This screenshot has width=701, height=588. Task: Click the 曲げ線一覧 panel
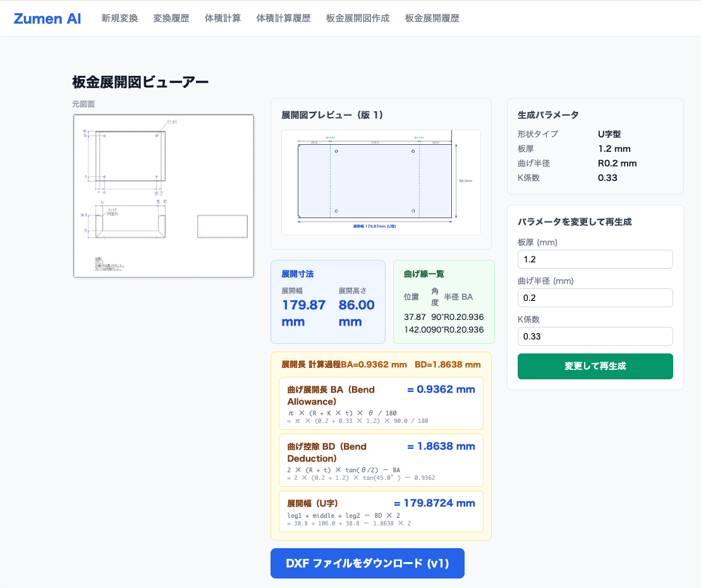pyautogui.click(x=444, y=302)
